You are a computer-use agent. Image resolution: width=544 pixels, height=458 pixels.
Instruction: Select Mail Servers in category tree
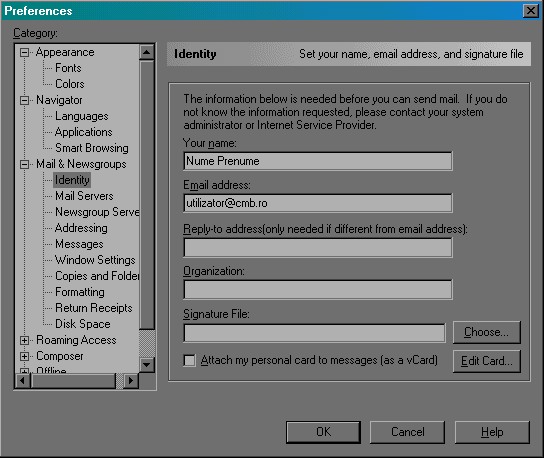pyautogui.click(x=84, y=196)
